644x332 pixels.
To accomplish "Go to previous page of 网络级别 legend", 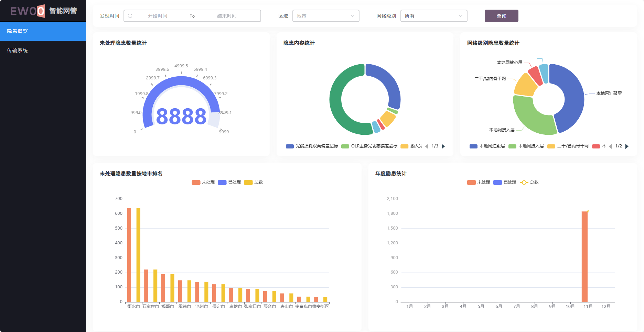I will 611,146.
